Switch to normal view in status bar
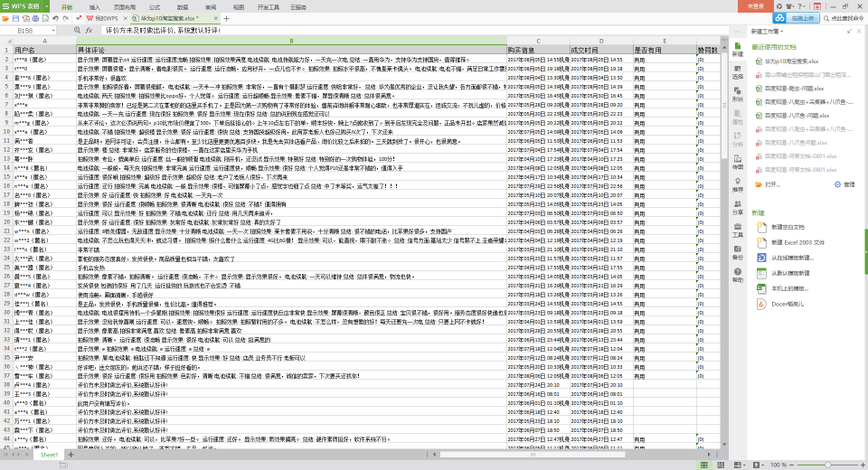This screenshot has height=470, width=868. click(x=704, y=465)
